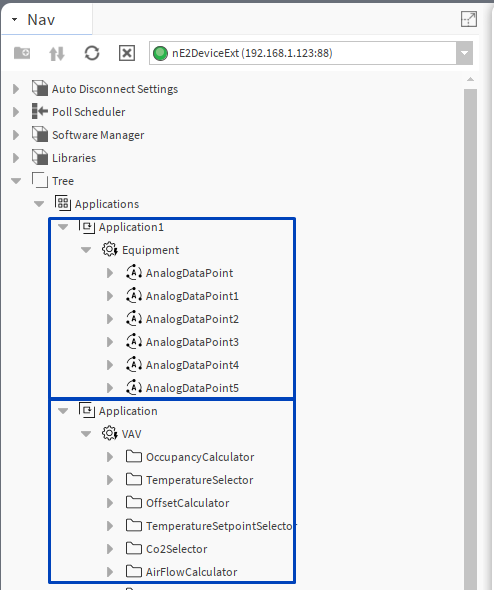Click the AnalogDataPoint1 point icon
Screen dimensions: 494x590
click(134, 295)
